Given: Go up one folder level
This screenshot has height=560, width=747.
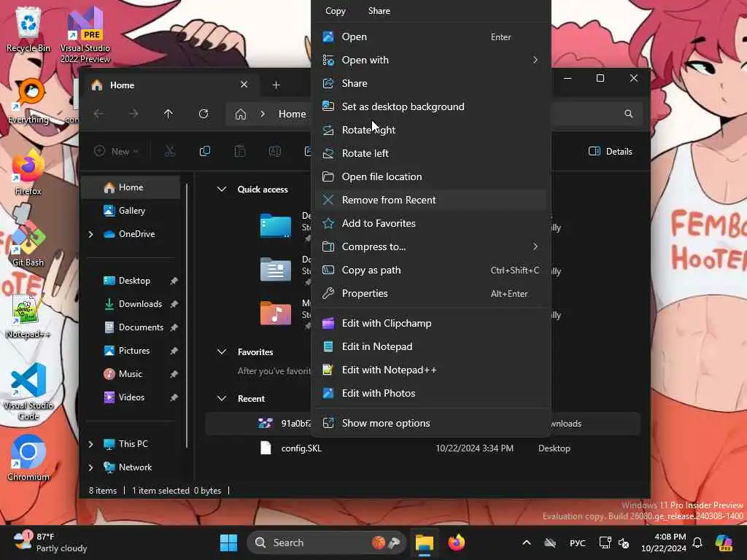Looking at the screenshot, I should [x=169, y=114].
